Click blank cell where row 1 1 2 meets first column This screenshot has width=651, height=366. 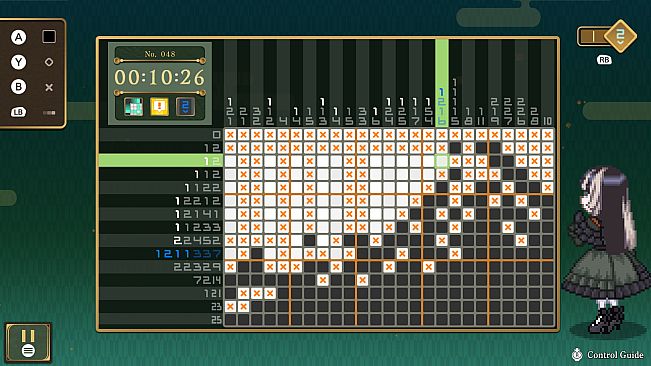tap(230, 174)
